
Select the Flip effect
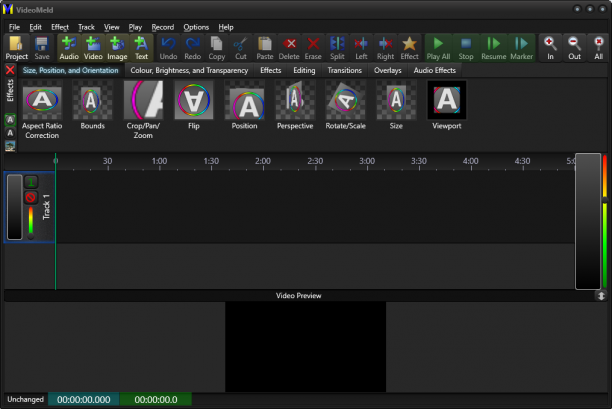[194, 105]
